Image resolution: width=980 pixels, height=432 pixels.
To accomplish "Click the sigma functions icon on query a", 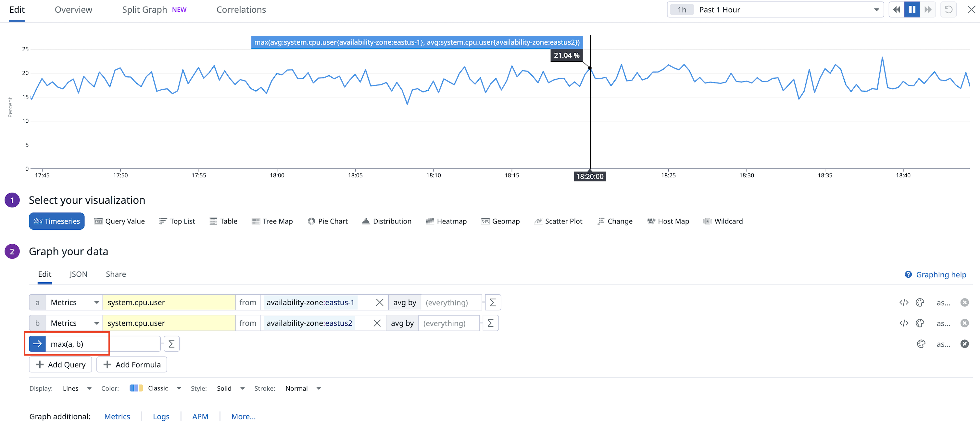I will [x=493, y=303].
